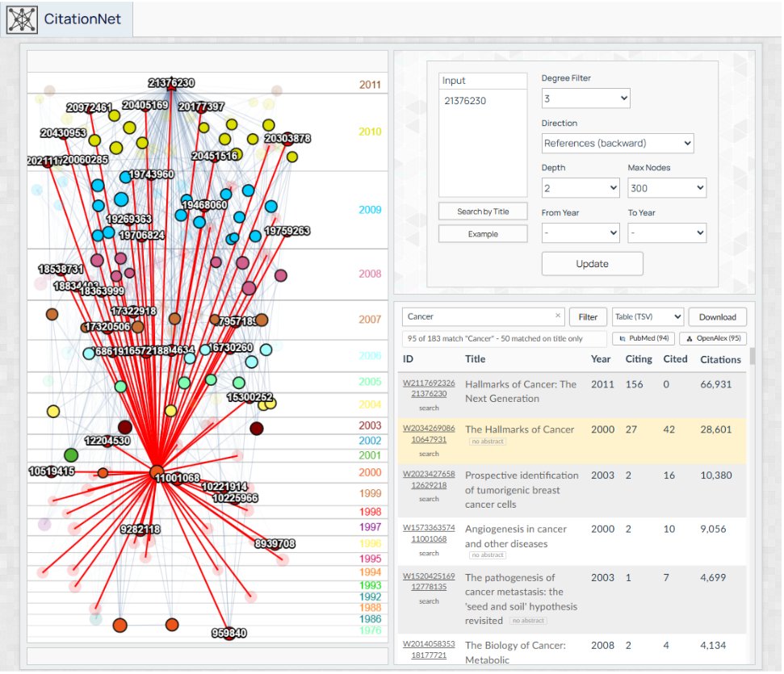
Task: Open PubMed ID link 12778135
Action: (x=429, y=587)
